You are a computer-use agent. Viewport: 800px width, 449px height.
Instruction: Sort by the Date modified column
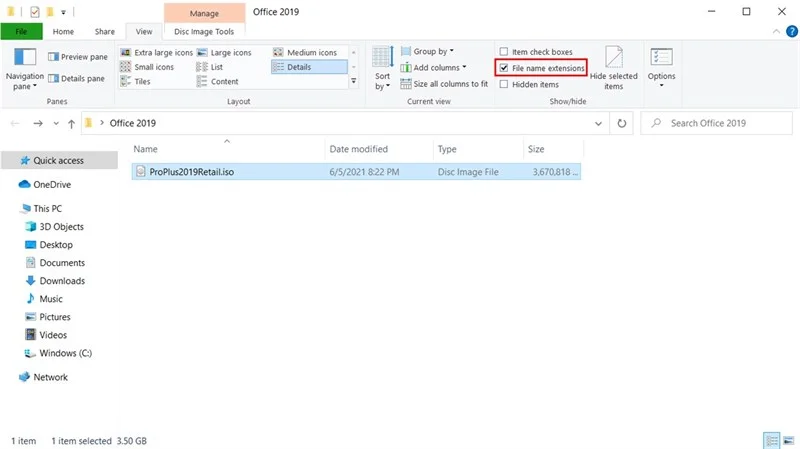coord(379,149)
